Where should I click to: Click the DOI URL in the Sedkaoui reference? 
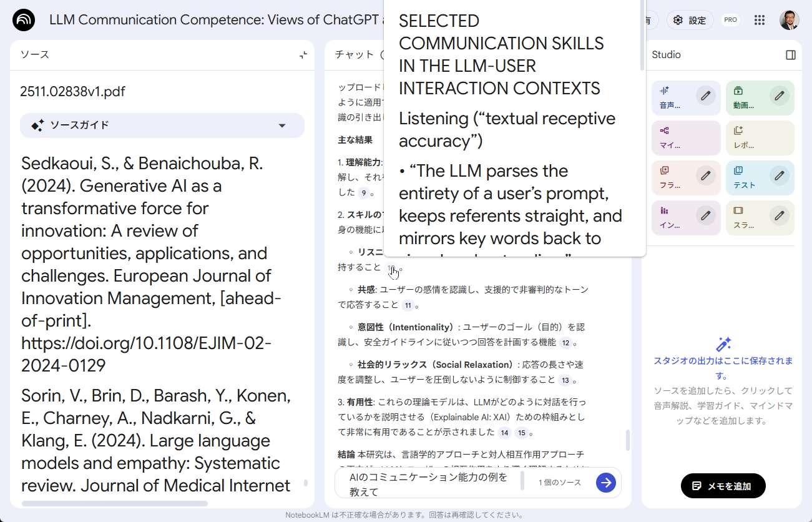(147, 354)
